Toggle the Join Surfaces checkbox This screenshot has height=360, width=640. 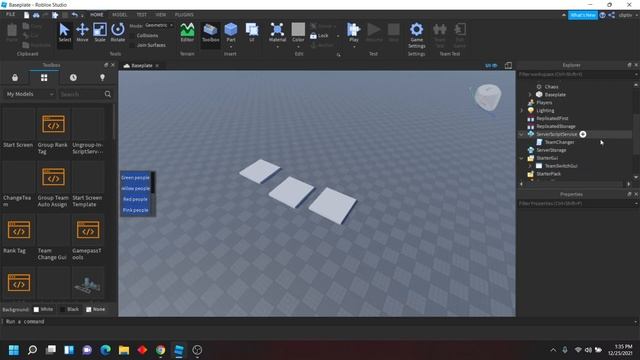pyautogui.click(x=132, y=45)
